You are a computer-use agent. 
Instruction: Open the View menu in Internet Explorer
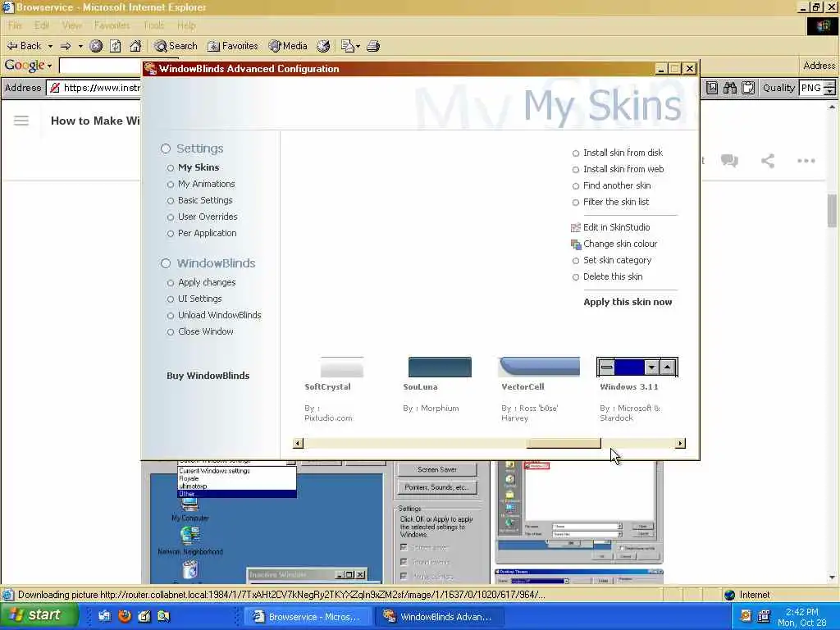click(x=72, y=25)
